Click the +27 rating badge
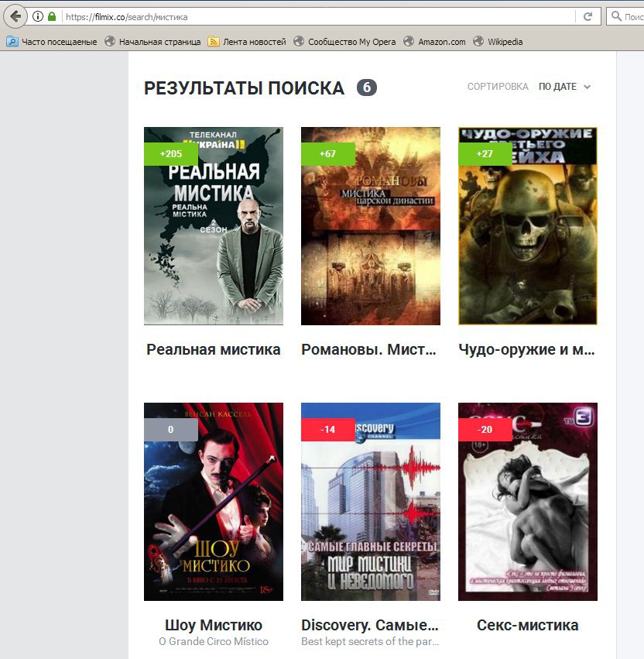This screenshot has height=659, width=644. [485, 154]
